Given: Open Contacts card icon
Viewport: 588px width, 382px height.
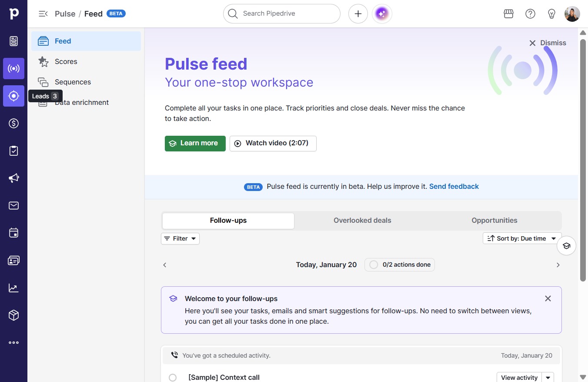Looking at the screenshot, I should [14, 260].
